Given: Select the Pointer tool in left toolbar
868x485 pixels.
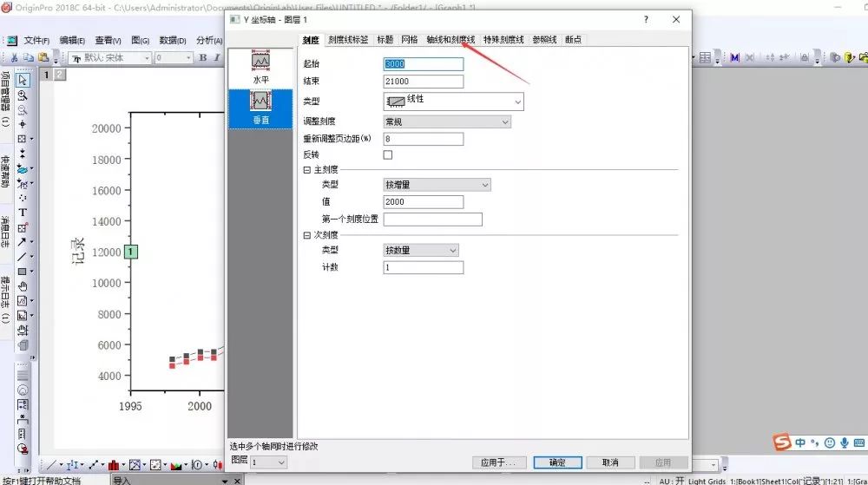Looking at the screenshot, I should (x=23, y=80).
